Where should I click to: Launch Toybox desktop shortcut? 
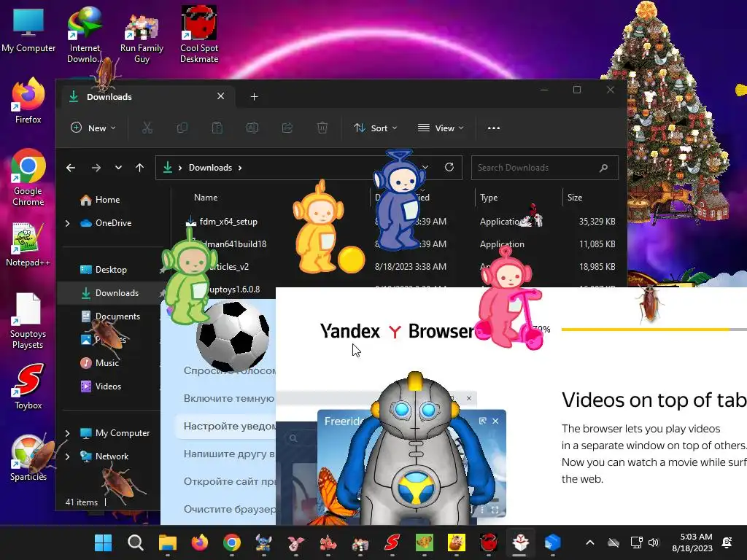coord(28,386)
